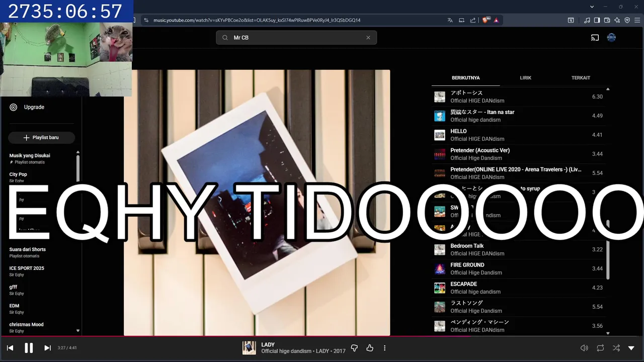Play アポトーシス from the queue
This screenshot has height=362, width=644.
coord(519,97)
